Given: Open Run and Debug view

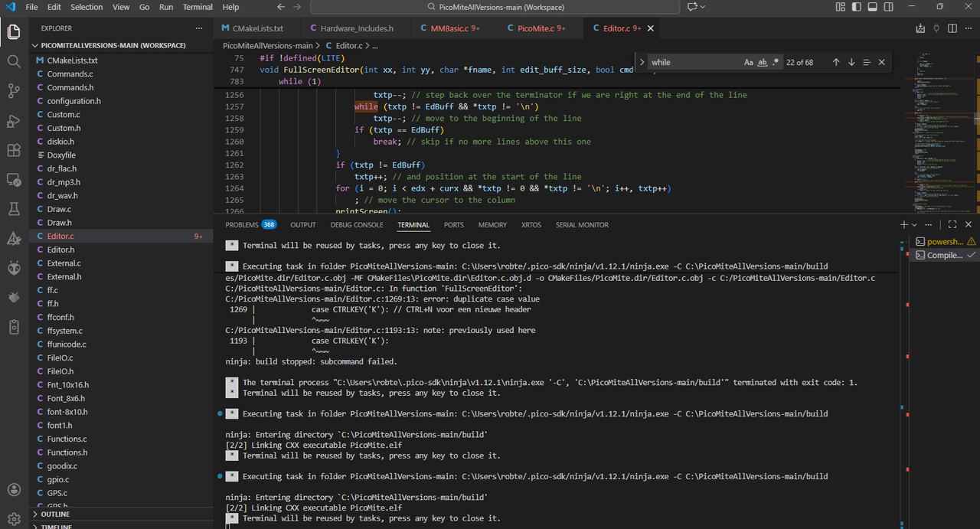Looking at the screenshot, I should coord(13,121).
